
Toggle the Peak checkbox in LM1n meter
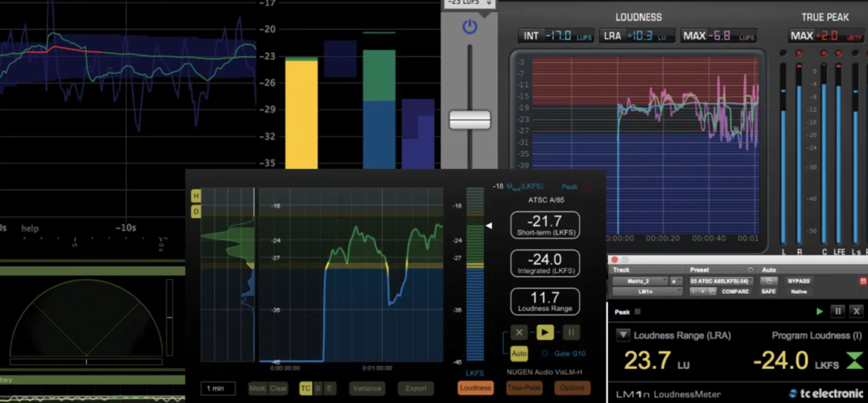pyautogui.click(x=638, y=312)
